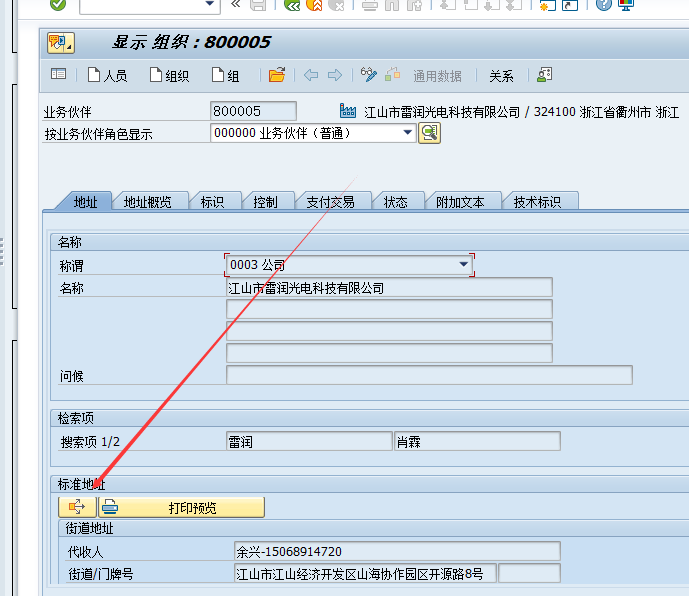689x596 pixels.
Task: Switch to the 附加文本 tab
Action: [460, 202]
